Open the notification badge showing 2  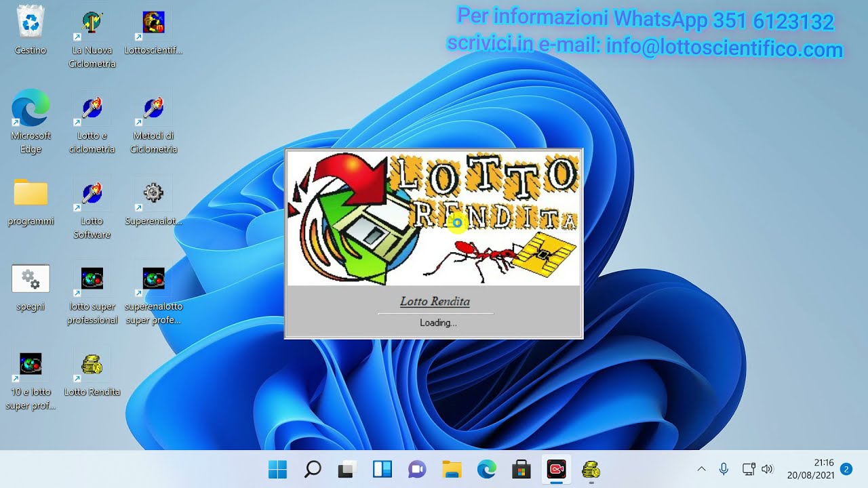846,469
